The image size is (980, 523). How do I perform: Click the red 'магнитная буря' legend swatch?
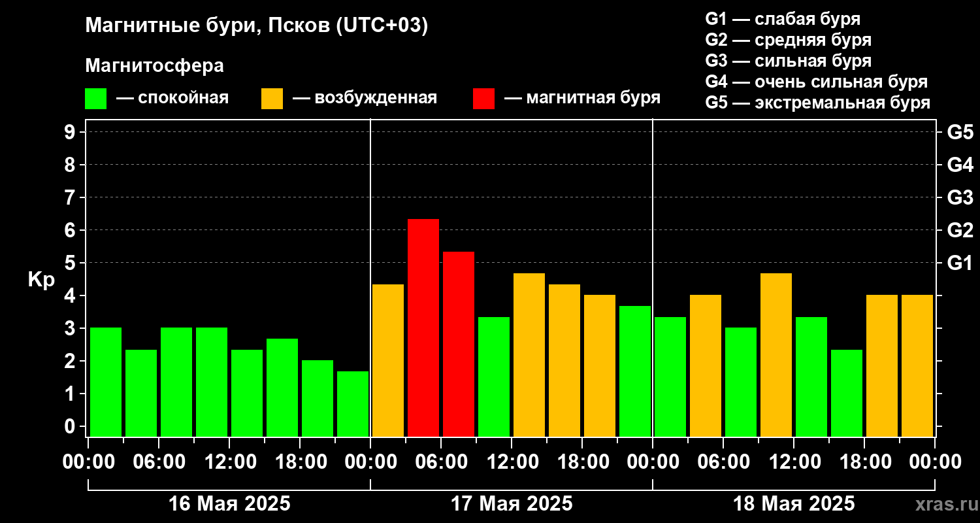tap(483, 99)
